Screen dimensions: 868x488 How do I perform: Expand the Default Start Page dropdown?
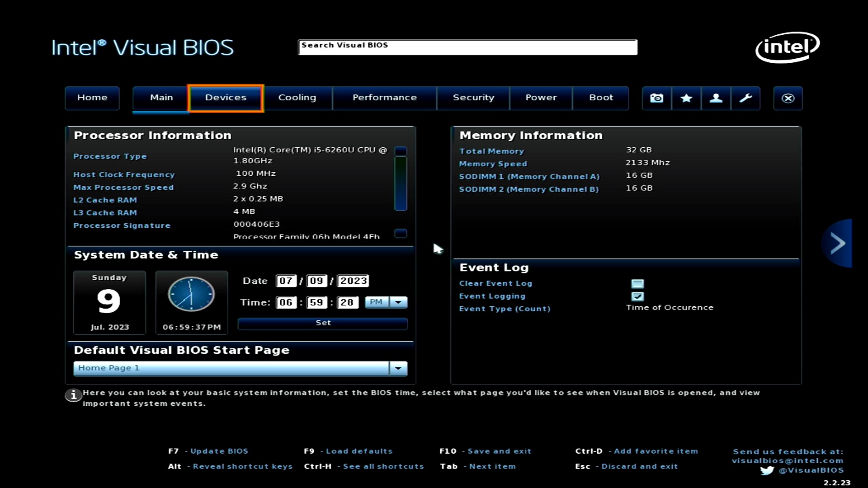click(398, 368)
